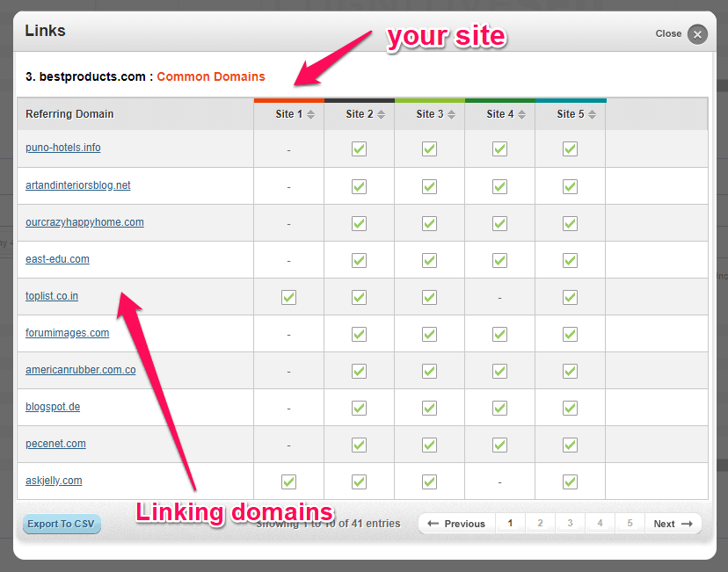728x572 pixels.
Task: Open the ourcrazyhappyhome.com link
Action: (x=84, y=222)
